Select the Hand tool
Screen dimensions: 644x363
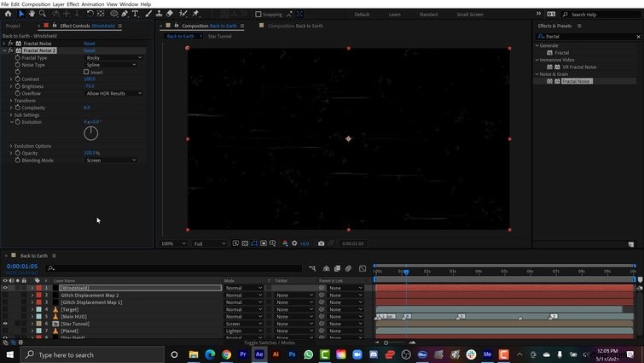point(32,14)
